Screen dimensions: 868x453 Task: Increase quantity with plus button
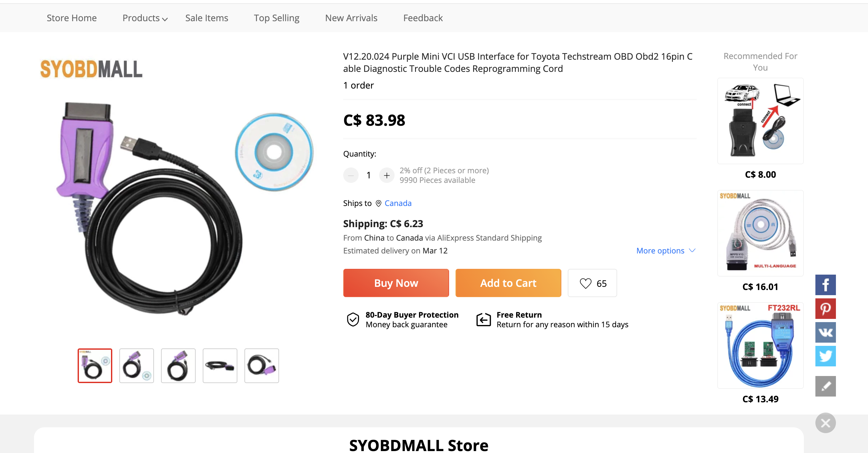pos(387,175)
